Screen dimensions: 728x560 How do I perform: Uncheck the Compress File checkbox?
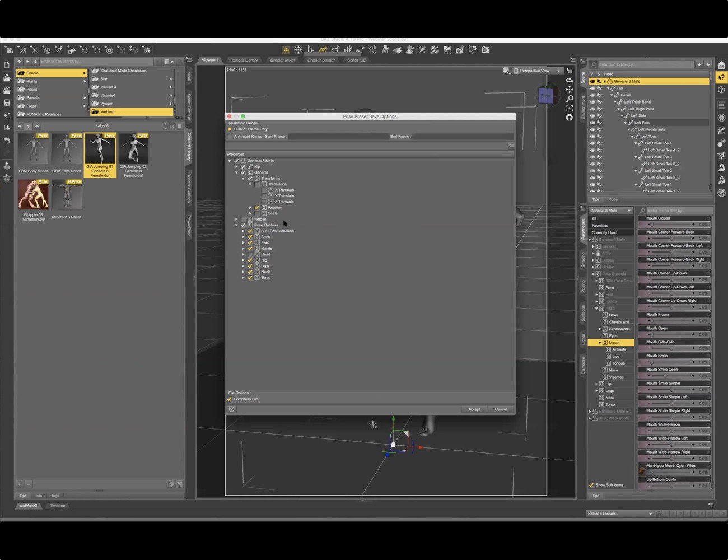[x=230, y=399]
